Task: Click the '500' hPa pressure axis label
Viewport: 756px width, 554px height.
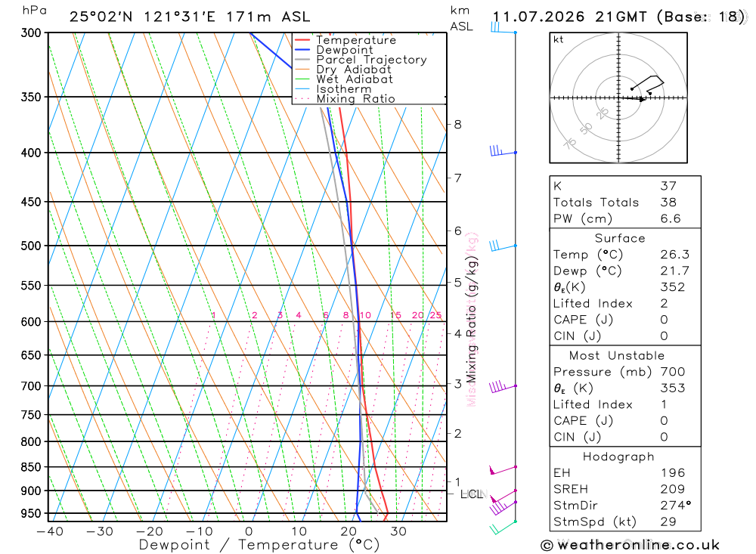Action: [x=31, y=246]
